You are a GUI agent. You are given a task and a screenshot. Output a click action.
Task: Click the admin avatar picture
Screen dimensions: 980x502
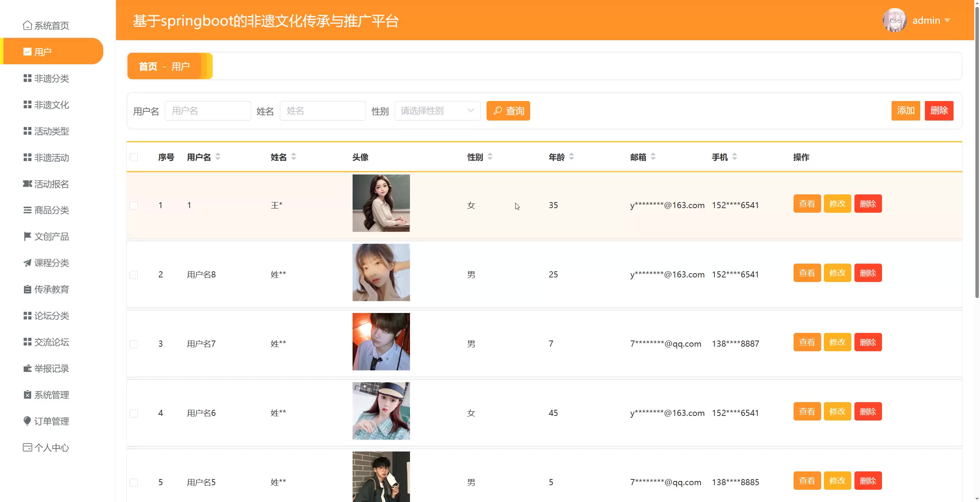point(894,20)
